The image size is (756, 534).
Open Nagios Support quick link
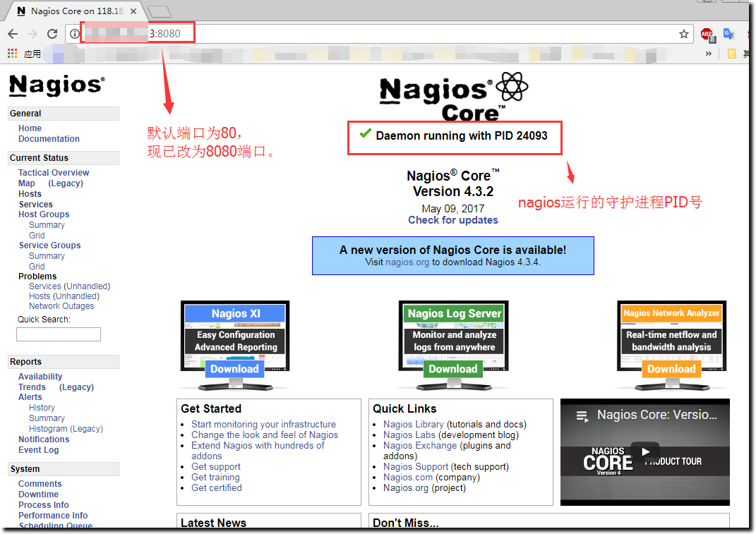point(416,466)
